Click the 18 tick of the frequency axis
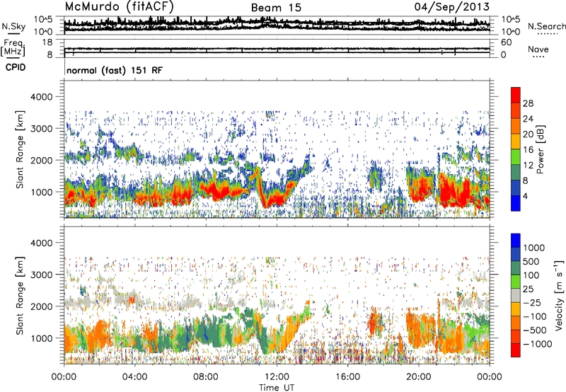 [x=47, y=42]
